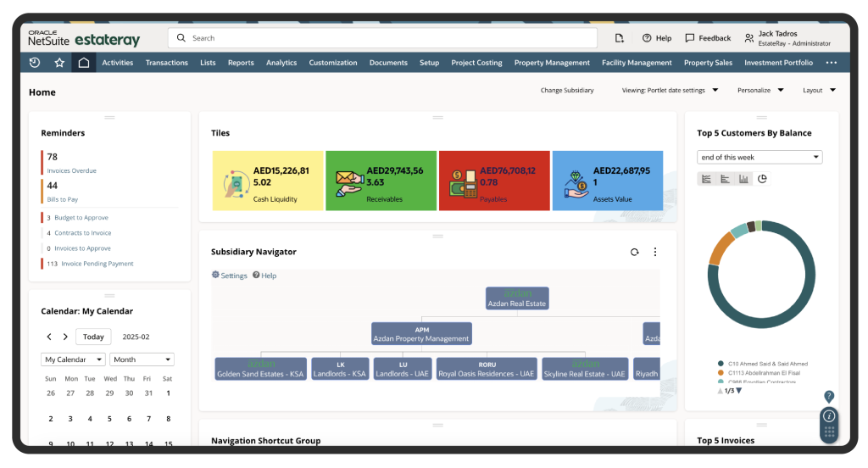Viewport: 868px width, 468px height.
Task: Click the Help question mark icon
Action: [x=647, y=37]
